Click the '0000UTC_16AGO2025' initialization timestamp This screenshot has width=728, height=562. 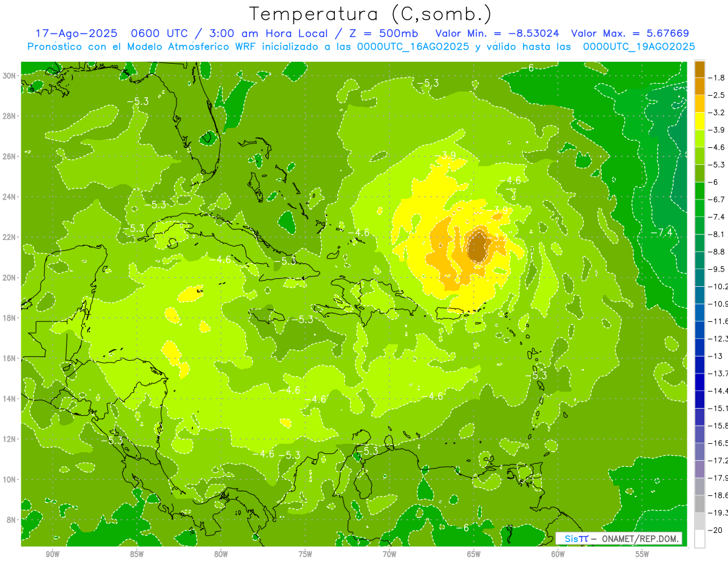point(413,47)
